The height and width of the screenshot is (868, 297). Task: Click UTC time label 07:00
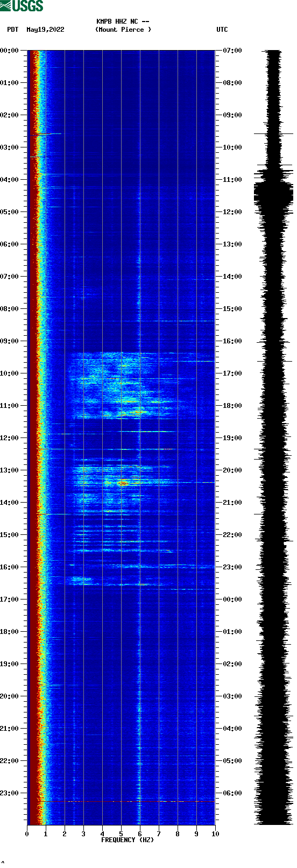(x=232, y=51)
